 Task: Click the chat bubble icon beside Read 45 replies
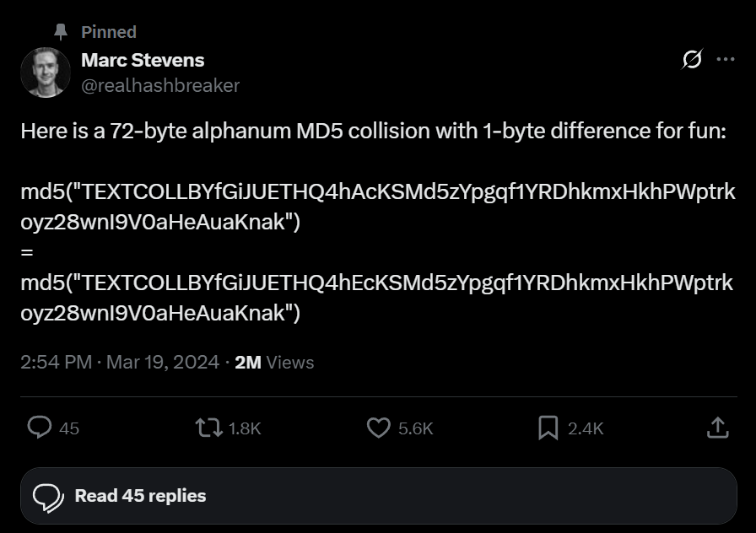point(48,496)
